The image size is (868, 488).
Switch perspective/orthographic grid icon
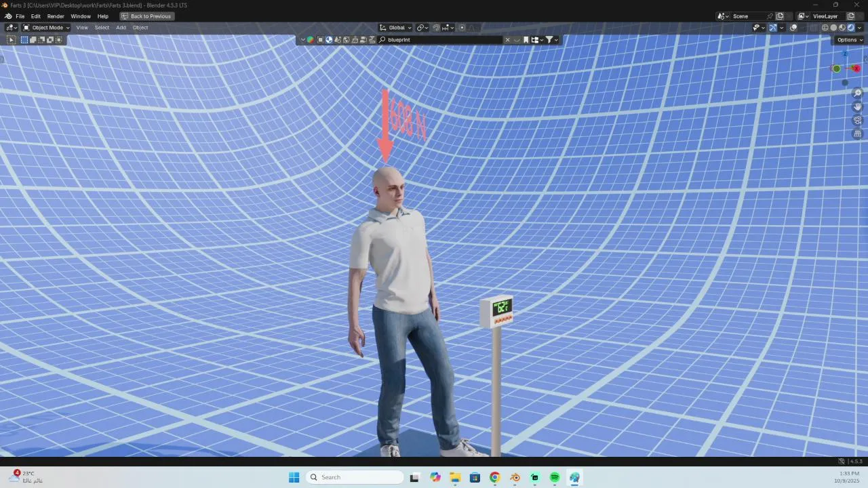click(858, 134)
